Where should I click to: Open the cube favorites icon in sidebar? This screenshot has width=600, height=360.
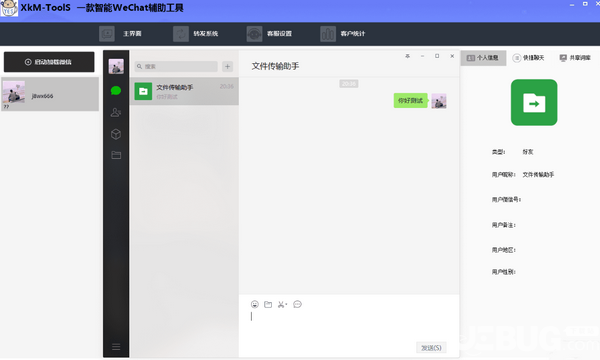point(116,134)
